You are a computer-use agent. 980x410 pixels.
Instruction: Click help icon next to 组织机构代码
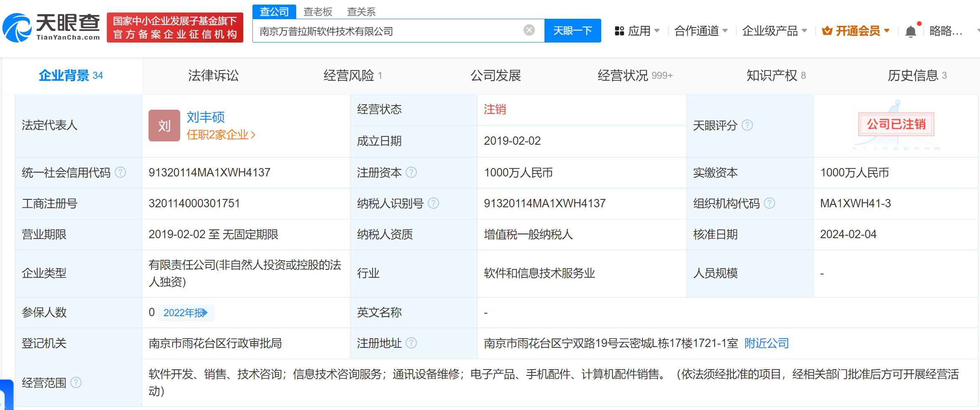769,203
